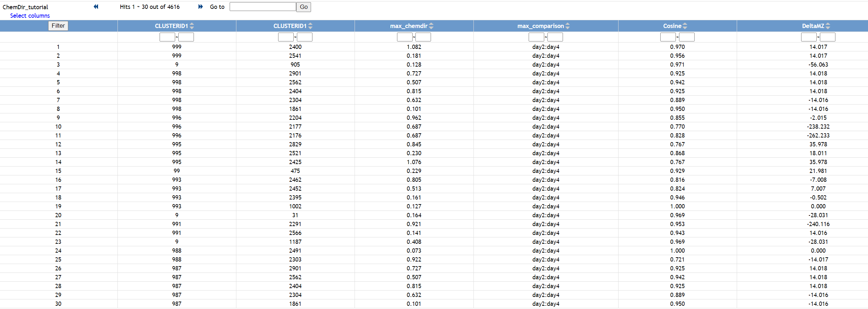Open the Select columns link

30,16
